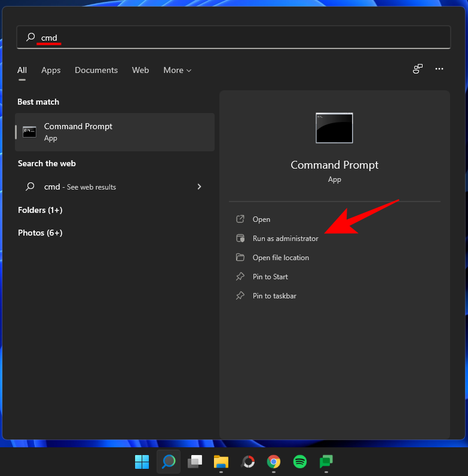Click the green chat app taskbar icon
Screen dimensions: 468x476
coord(326,462)
